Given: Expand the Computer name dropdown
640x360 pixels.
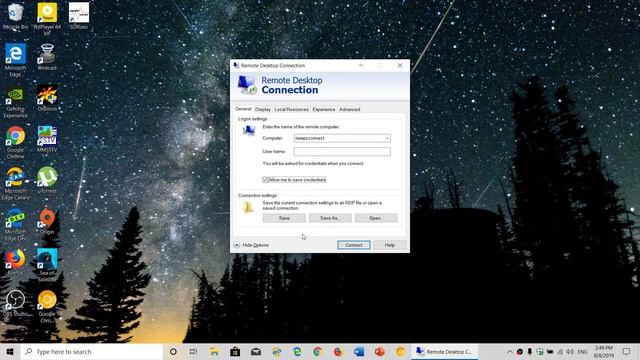Looking at the screenshot, I should click(387, 138).
